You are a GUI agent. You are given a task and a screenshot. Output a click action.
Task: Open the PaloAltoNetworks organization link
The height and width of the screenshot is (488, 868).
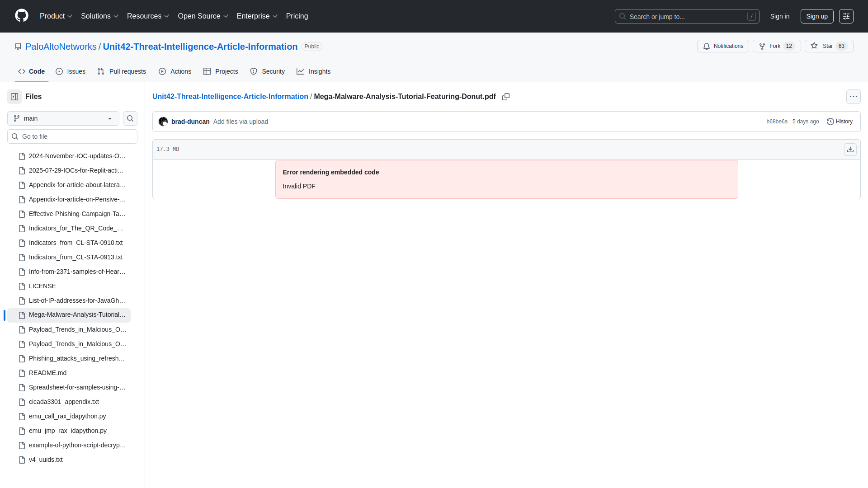61,47
